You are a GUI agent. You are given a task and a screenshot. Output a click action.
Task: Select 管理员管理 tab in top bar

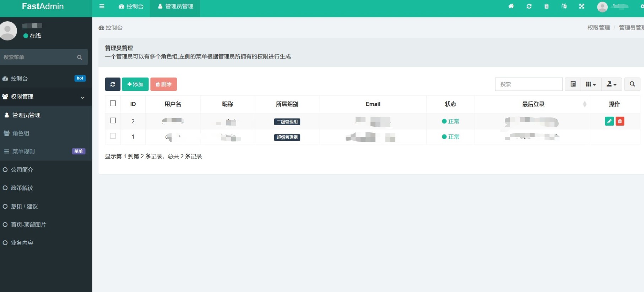(175, 6)
